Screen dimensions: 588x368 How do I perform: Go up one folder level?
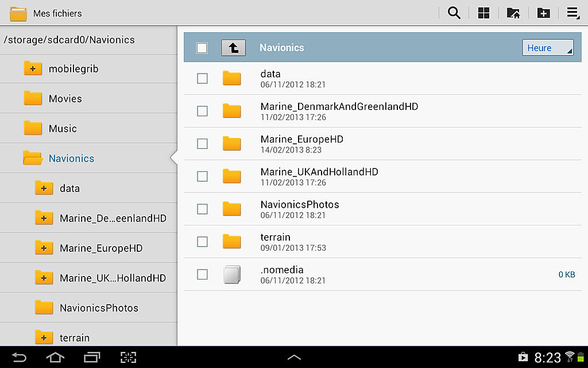point(233,48)
